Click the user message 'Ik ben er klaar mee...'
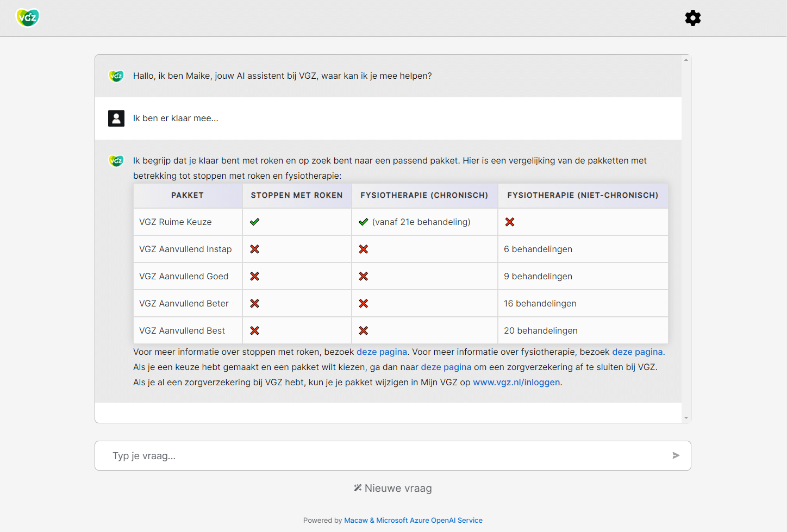 176,118
